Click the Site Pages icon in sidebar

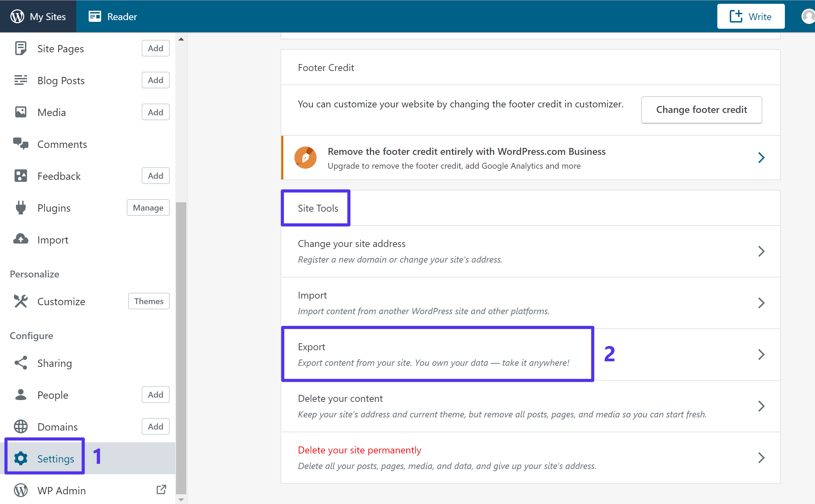point(20,48)
